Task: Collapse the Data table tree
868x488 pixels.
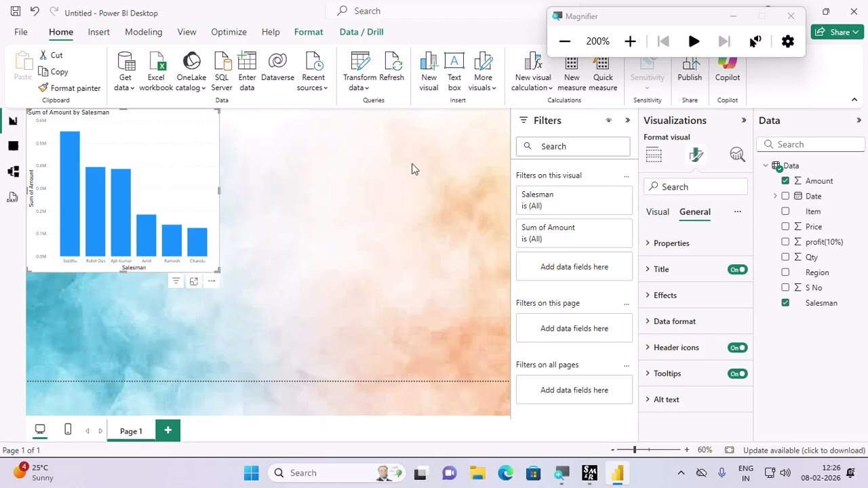Action: [766, 165]
